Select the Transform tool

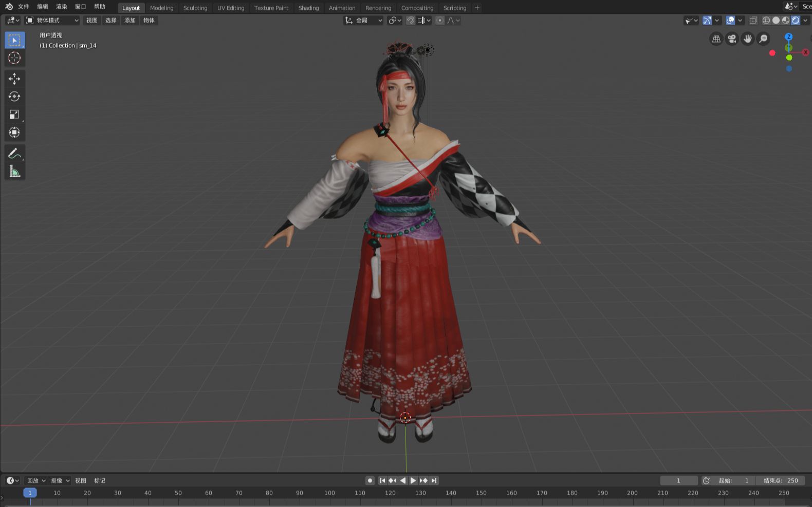tap(14, 133)
